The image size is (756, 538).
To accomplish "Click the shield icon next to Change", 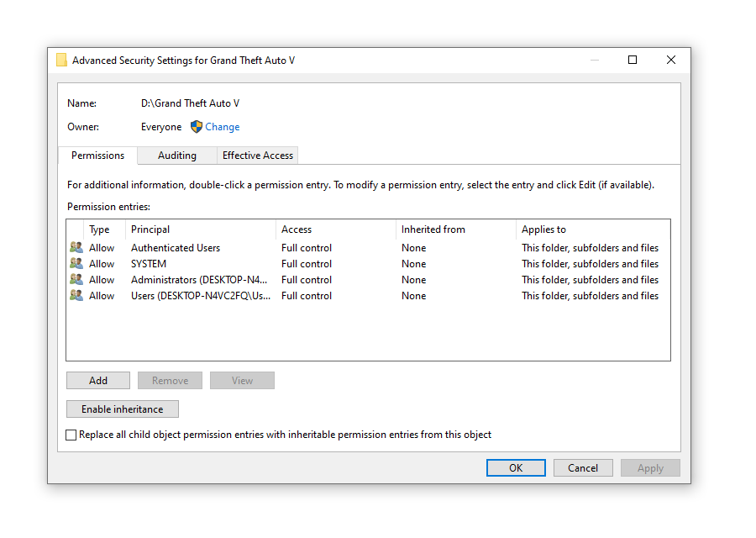I will [x=197, y=126].
